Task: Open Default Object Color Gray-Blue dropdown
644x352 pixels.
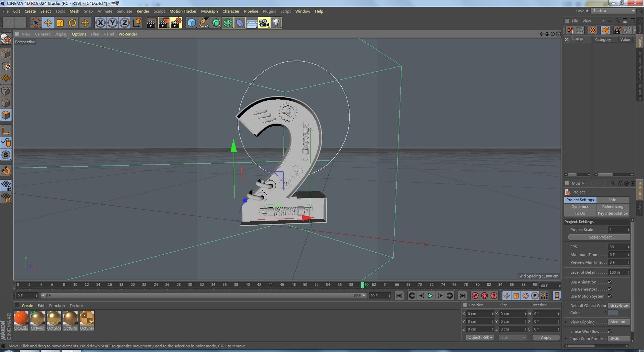Action: click(619, 305)
